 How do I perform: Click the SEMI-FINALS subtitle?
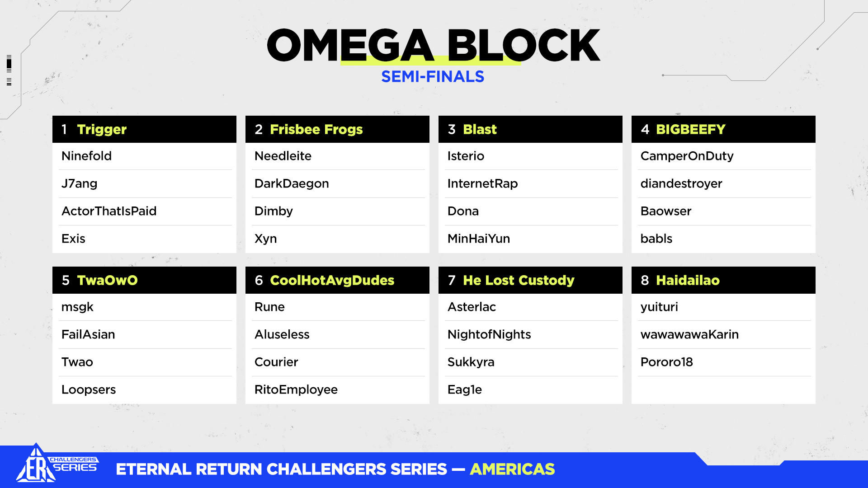tap(433, 77)
